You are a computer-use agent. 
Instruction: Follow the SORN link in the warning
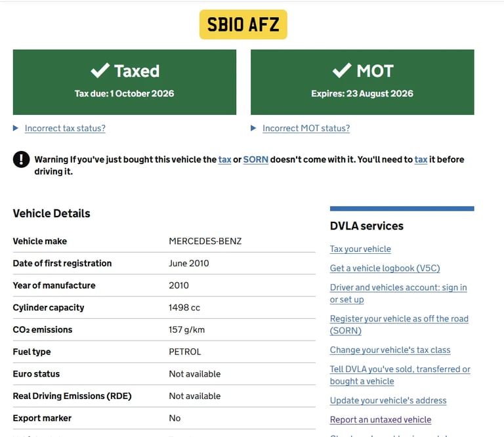[x=255, y=159]
